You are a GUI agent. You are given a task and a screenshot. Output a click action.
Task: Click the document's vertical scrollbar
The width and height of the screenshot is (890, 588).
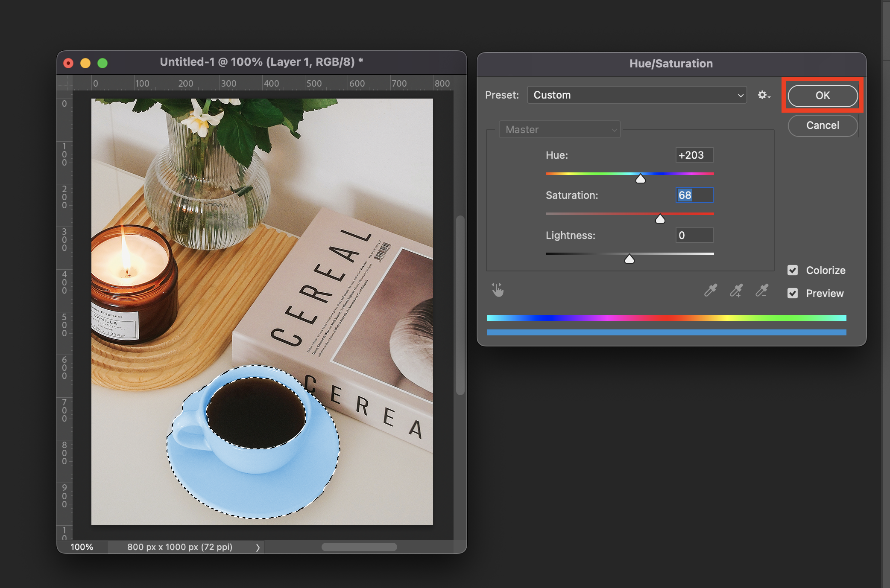(x=460, y=305)
